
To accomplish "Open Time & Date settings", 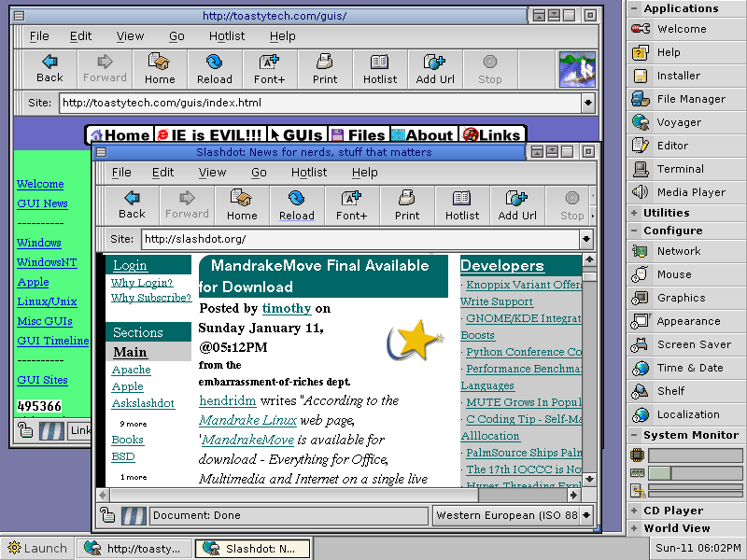I will (686, 368).
